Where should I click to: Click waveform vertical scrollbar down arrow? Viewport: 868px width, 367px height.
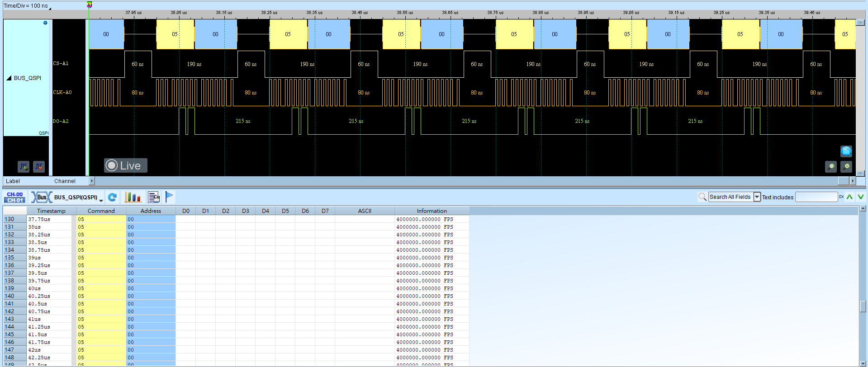click(860, 173)
